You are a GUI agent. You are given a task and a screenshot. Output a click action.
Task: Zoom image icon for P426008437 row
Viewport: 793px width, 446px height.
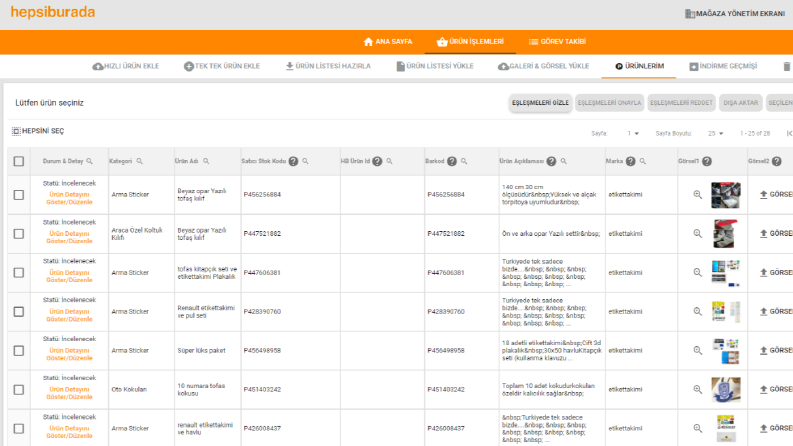697,428
